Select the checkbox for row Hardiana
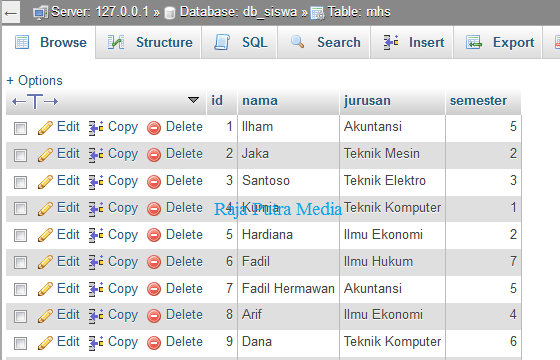Screen dimensions: 560x360 (x=20, y=236)
